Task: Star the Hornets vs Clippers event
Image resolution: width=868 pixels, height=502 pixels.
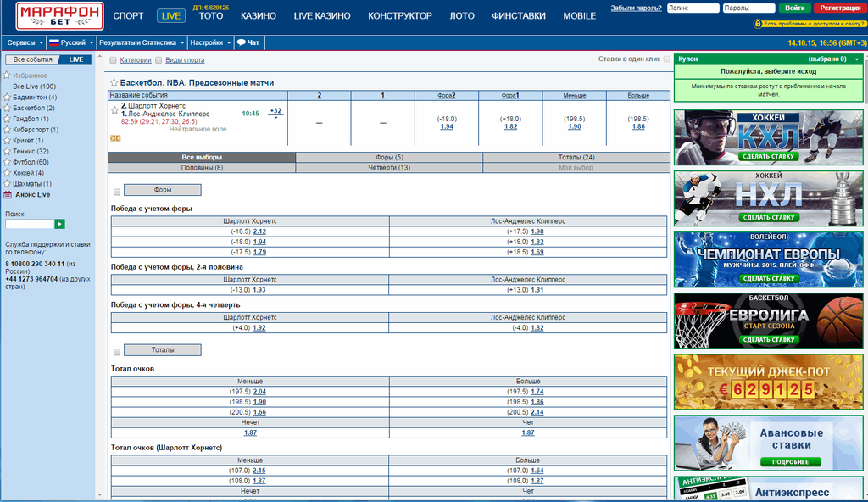Action: click(114, 110)
